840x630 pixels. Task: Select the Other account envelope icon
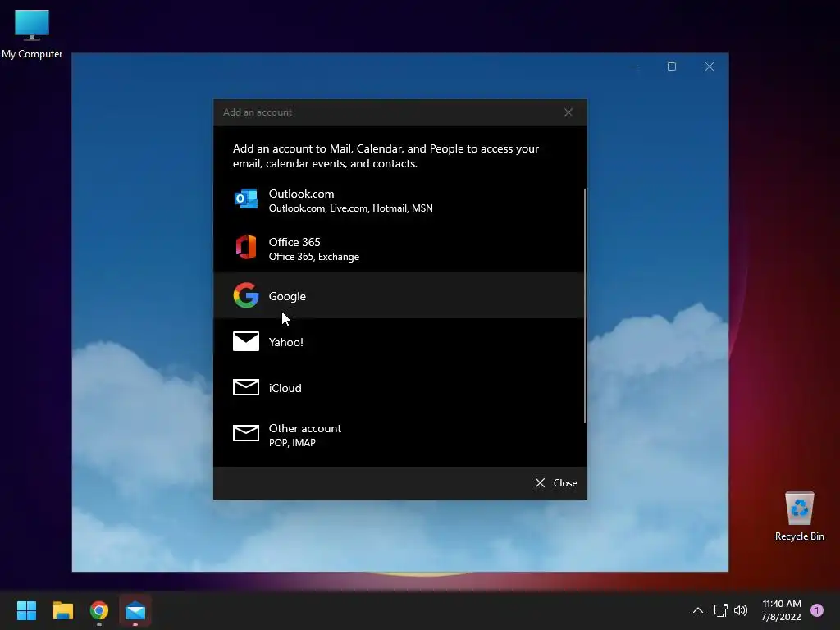(x=246, y=433)
